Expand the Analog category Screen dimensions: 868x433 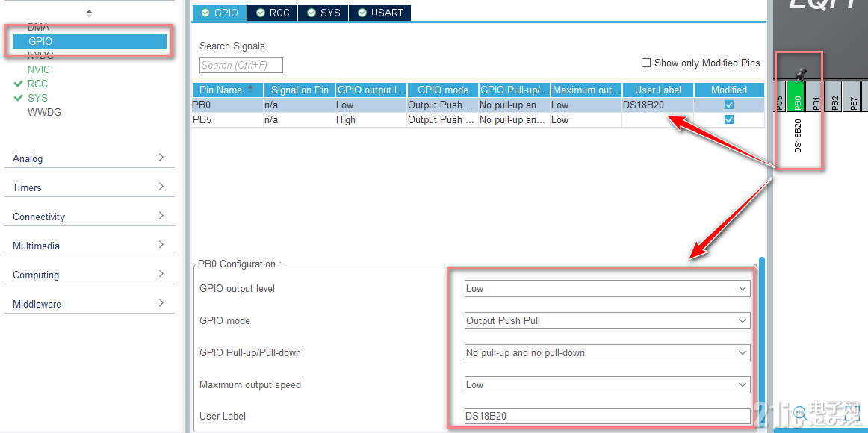tap(161, 158)
